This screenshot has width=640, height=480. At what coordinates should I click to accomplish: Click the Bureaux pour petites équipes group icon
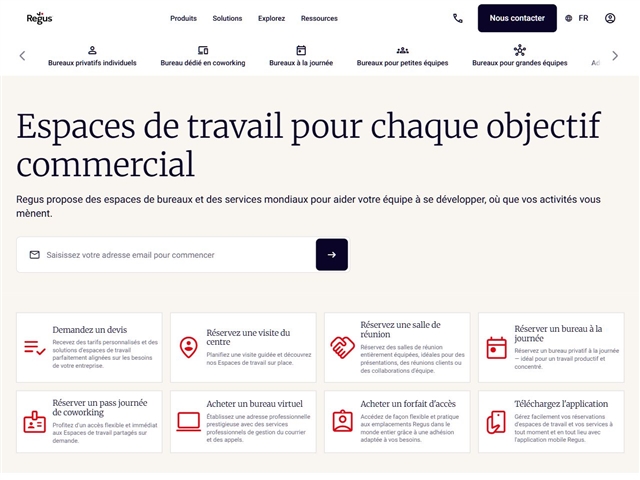click(402, 51)
